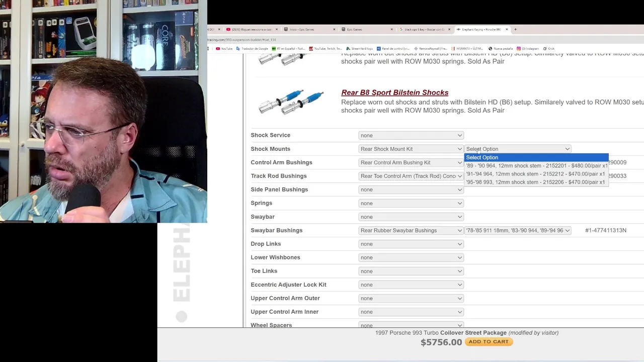
Task: Open the Swaybar dropdown
Action: click(x=411, y=217)
